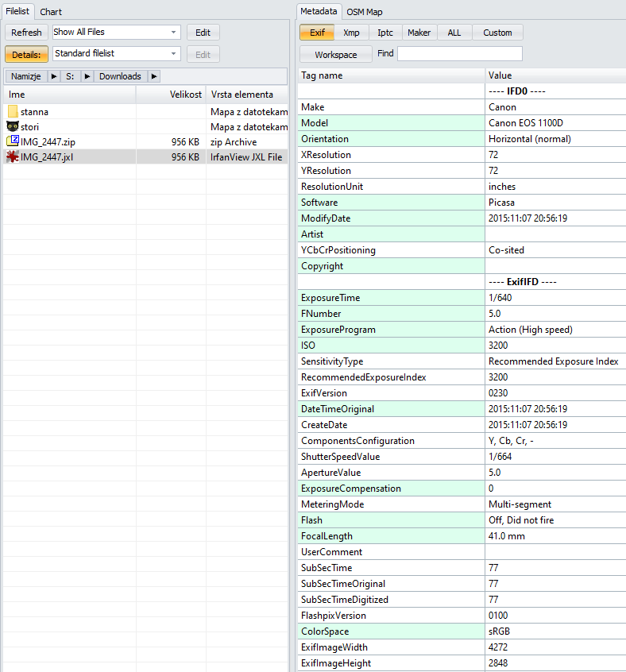Toggle the Details button

click(27, 54)
